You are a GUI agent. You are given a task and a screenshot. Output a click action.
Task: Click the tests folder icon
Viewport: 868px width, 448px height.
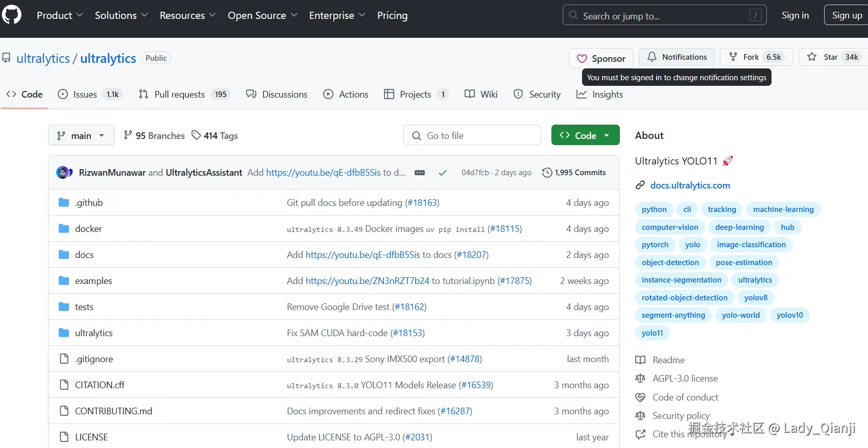(64, 307)
